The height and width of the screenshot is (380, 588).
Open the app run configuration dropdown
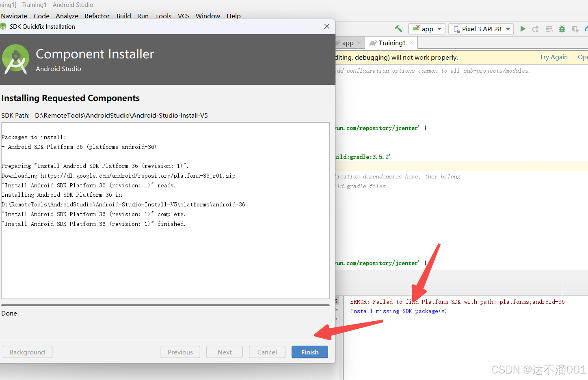(x=427, y=29)
